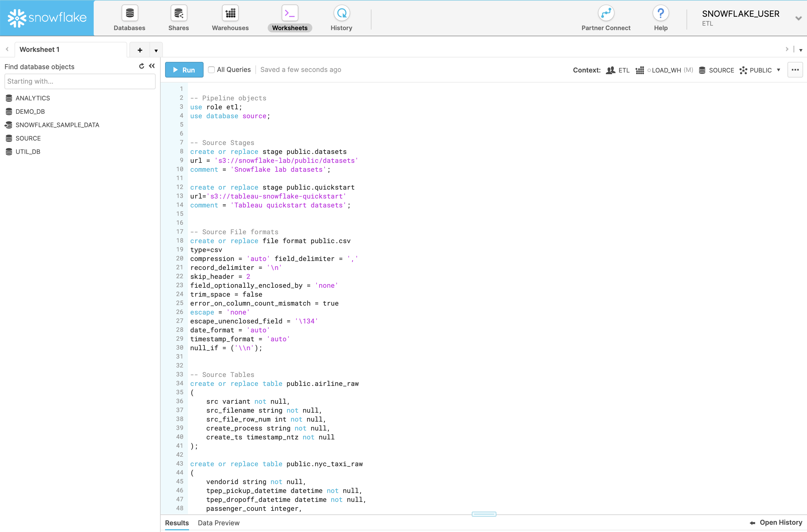Click the Help label
This screenshot has width=807, height=532.
pos(661,28)
